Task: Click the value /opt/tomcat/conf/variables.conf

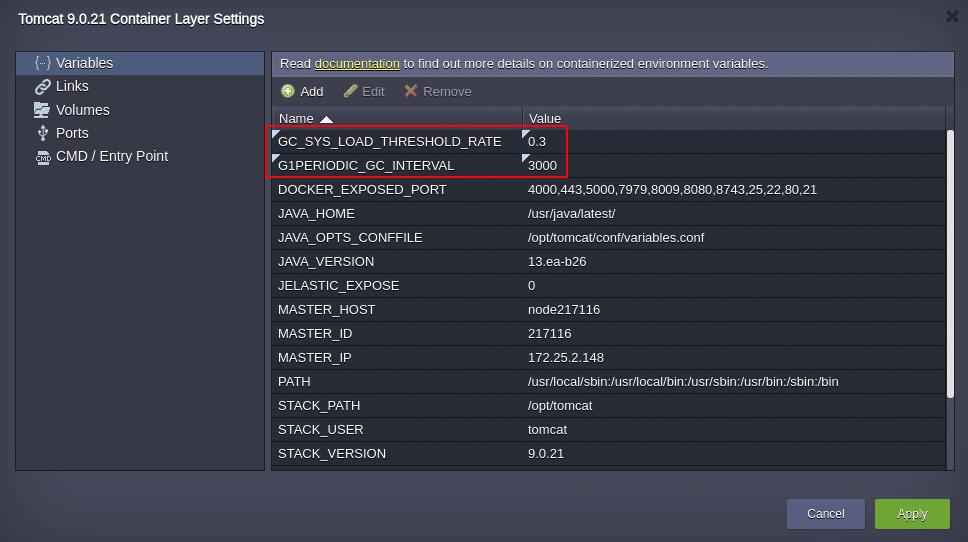Action: point(615,238)
